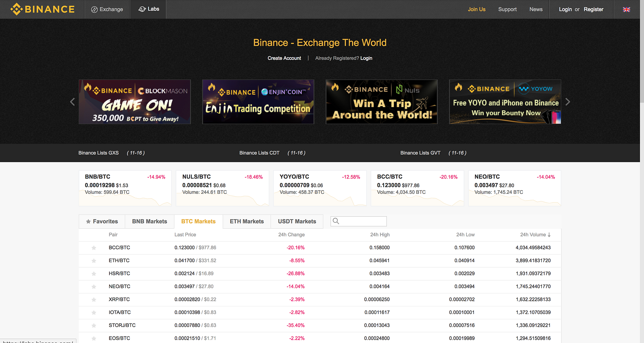Select the HSR/BTC pair name in table
The height and width of the screenshot is (343, 644).
[120, 273]
